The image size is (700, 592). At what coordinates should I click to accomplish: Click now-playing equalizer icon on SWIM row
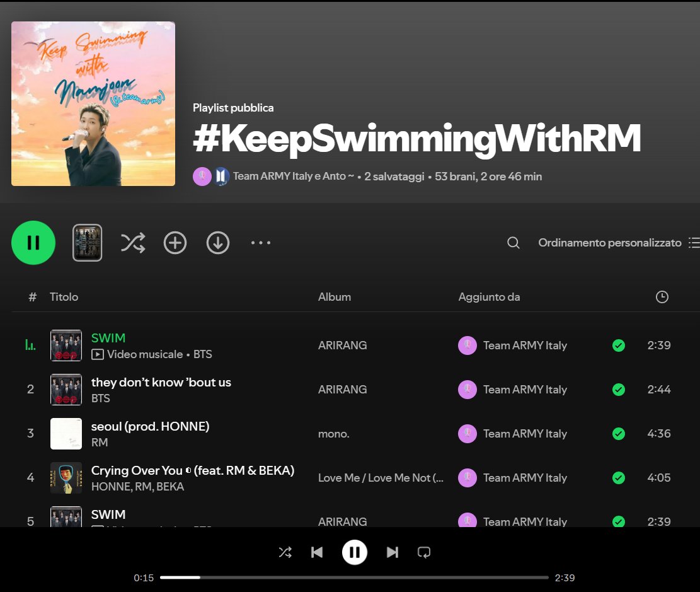tap(30, 345)
